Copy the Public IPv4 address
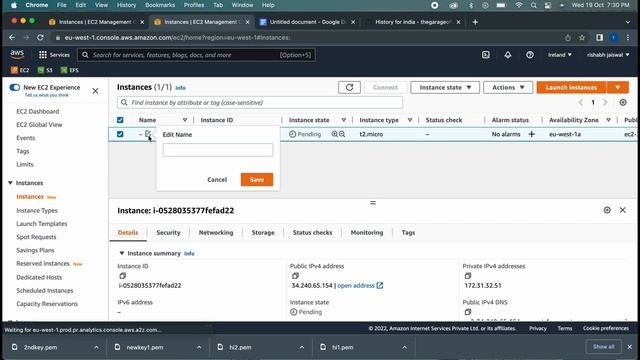The width and height of the screenshot is (640, 360). coord(295,276)
